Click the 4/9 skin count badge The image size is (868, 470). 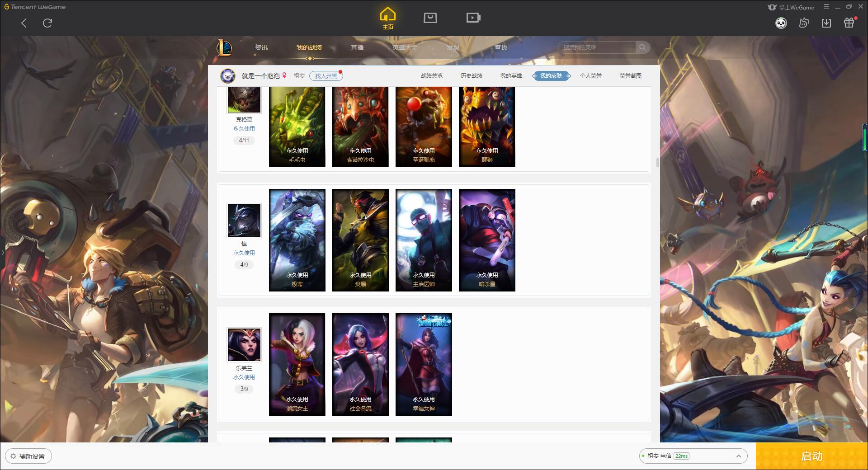pos(244,265)
